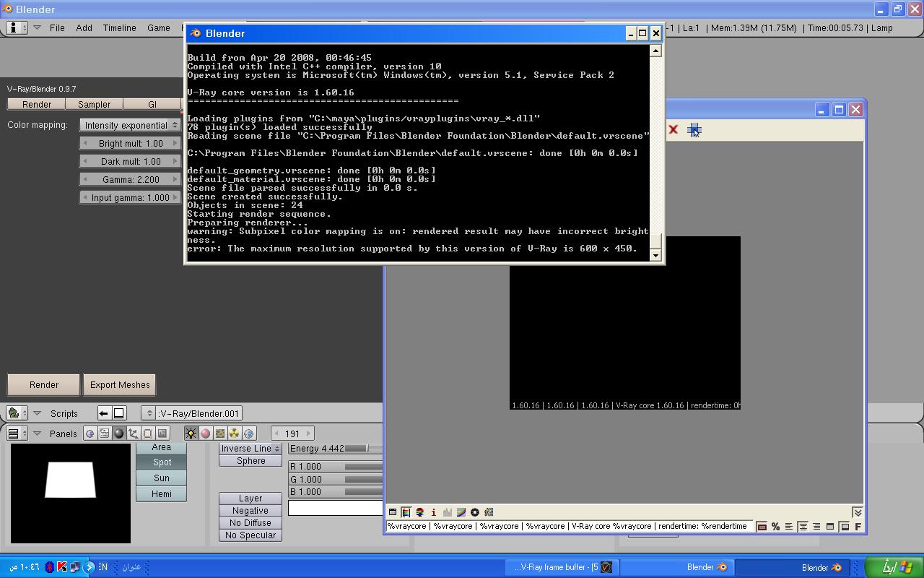Open the File menu
The height and width of the screenshot is (578, 924).
pyautogui.click(x=57, y=27)
